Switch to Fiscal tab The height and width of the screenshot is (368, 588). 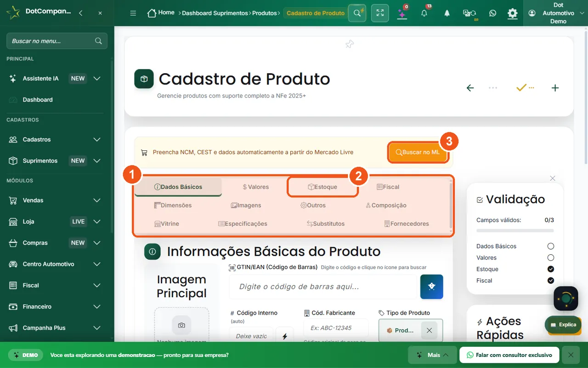[x=388, y=187]
